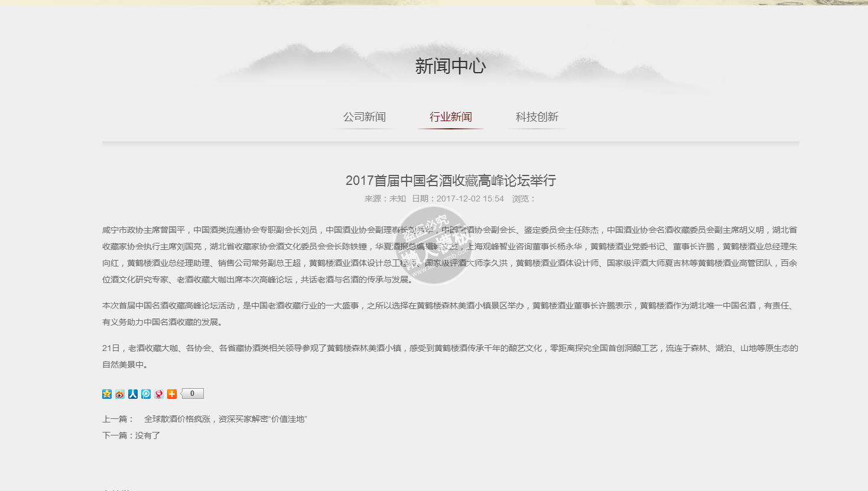Click the paragraph starting 本次首届中国名酒收藏高峰论坛活动
The height and width of the screenshot is (491, 868).
tap(450, 314)
